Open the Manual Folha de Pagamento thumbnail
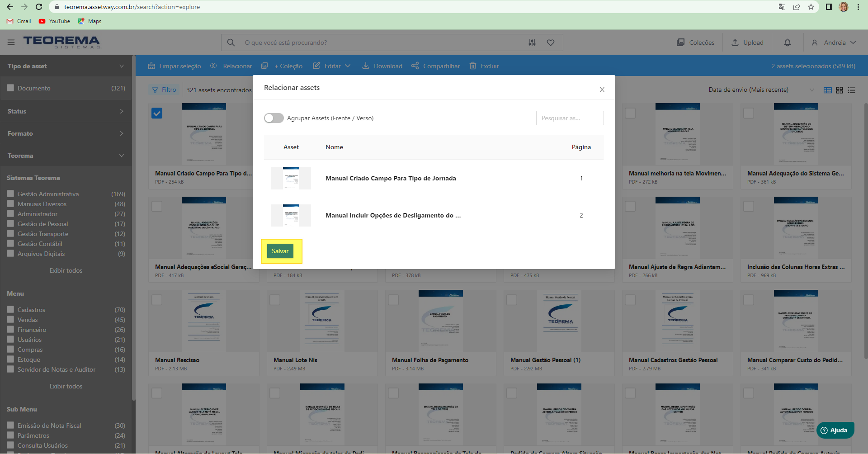868x454 pixels. coord(441,321)
